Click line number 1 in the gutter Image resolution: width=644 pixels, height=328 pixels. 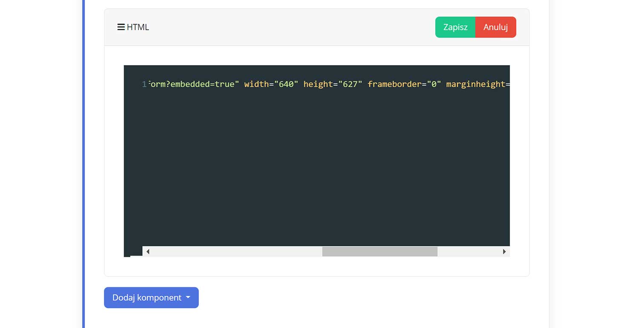[144, 84]
